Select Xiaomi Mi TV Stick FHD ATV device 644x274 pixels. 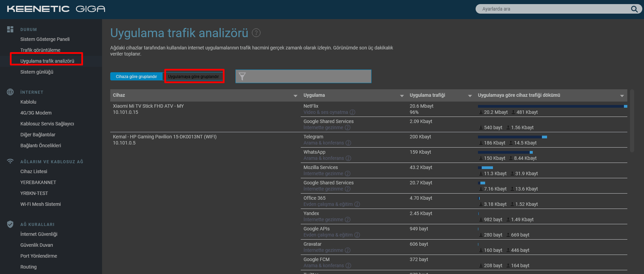148,106
